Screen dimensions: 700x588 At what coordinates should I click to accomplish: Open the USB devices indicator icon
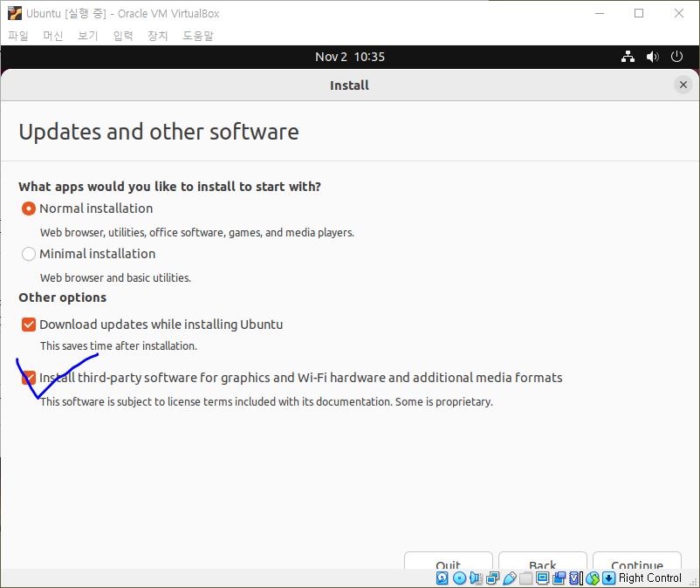tap(510, 578)
